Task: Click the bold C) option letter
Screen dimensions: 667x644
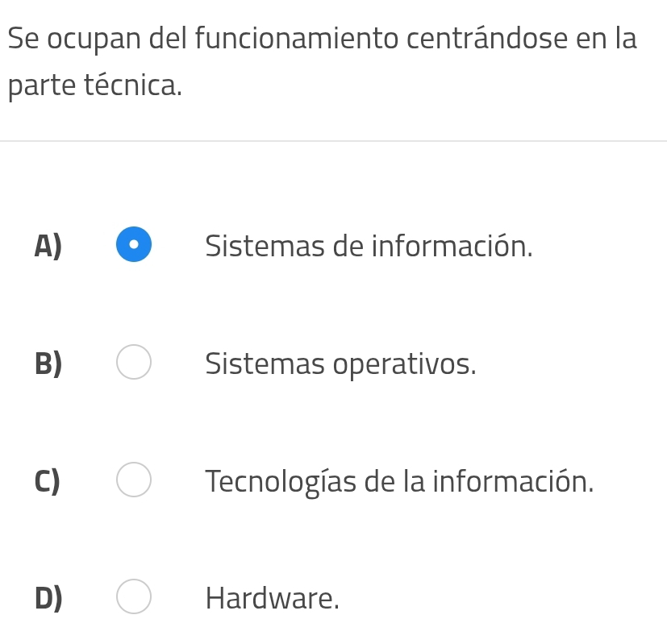Action: click(48, 482)
